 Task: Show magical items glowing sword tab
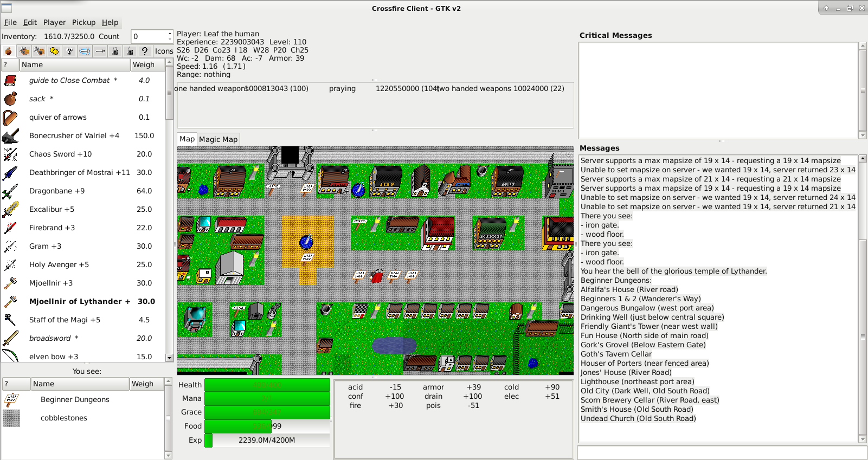pyautogui.click(x=85, y=51)
